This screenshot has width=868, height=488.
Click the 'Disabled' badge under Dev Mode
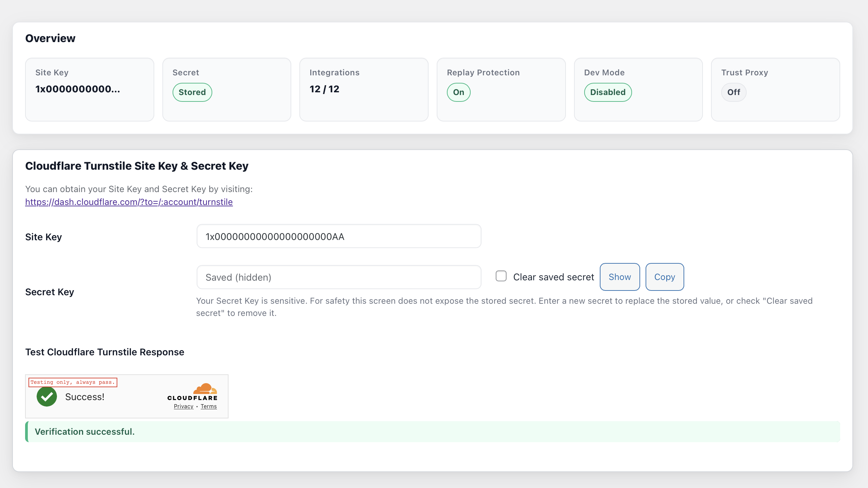coord(608,92)
